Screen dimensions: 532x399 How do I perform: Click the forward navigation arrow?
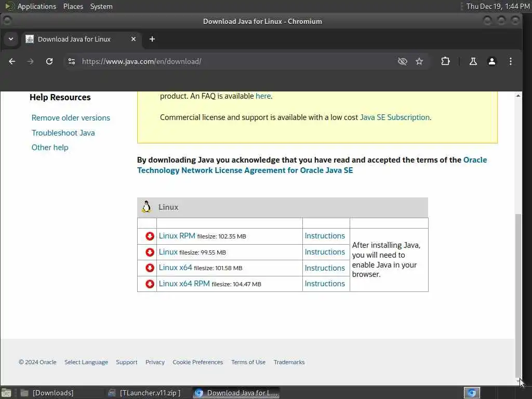coord(30,61)
